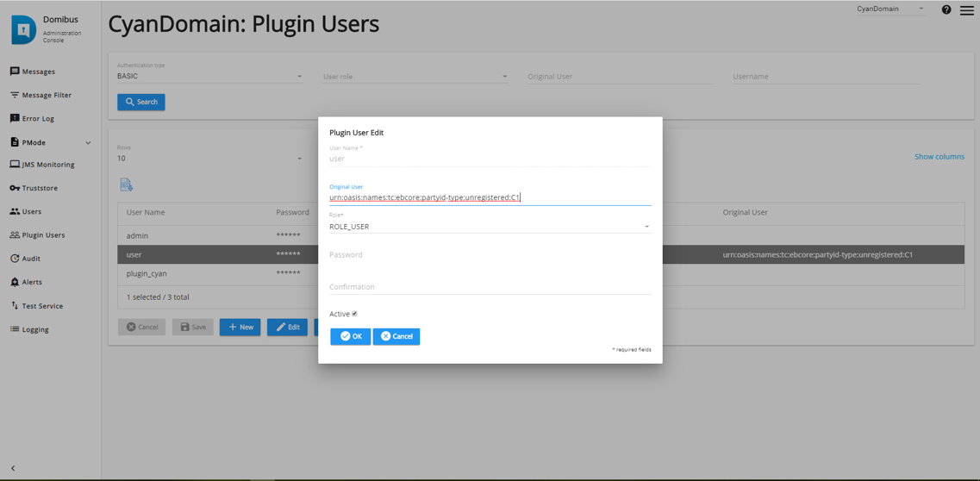
Task: Toggle the Active checkbox
Action: coord(354,314)
